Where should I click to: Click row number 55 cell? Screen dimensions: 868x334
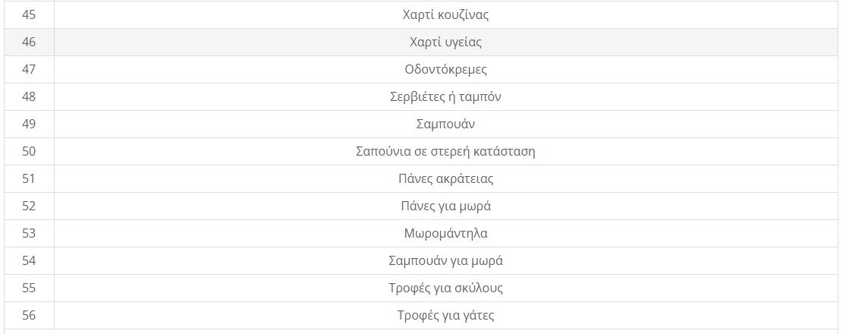[29, 288]
